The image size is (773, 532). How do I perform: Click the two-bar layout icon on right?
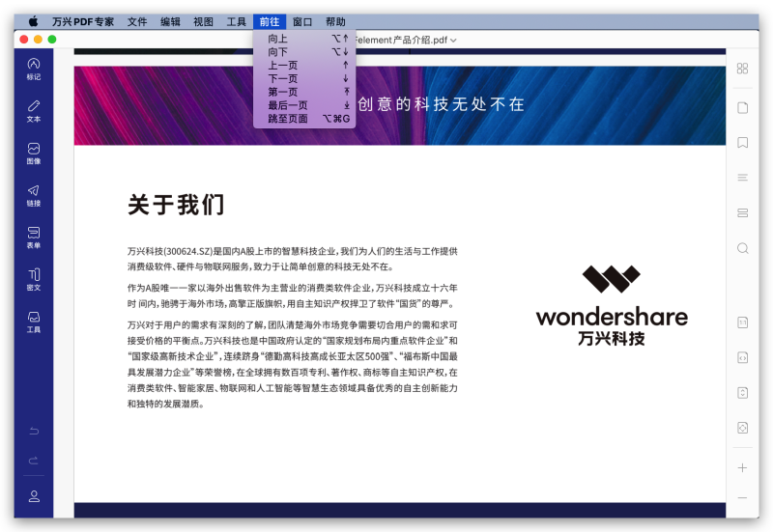coord(742,212)
